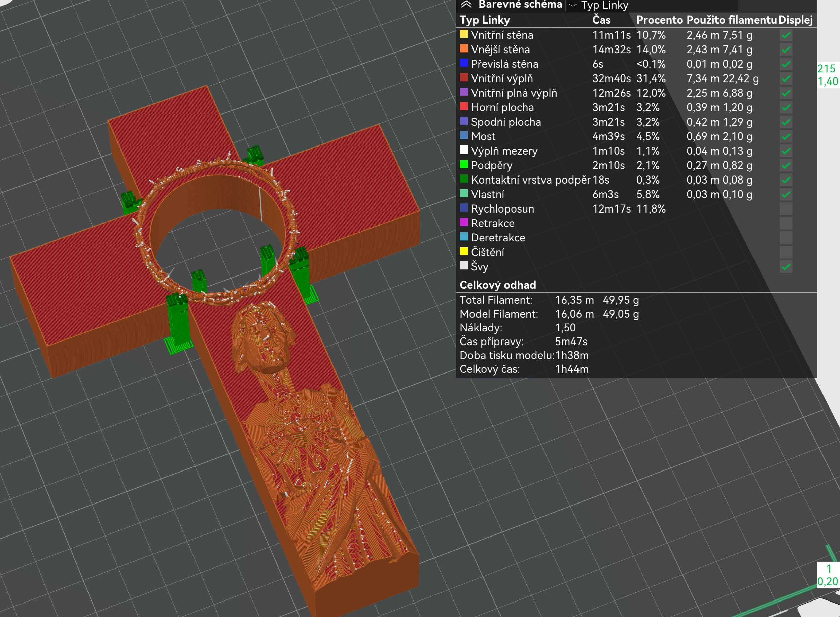
Task: Click the Typ Linky column header
Action: point(484,20)
